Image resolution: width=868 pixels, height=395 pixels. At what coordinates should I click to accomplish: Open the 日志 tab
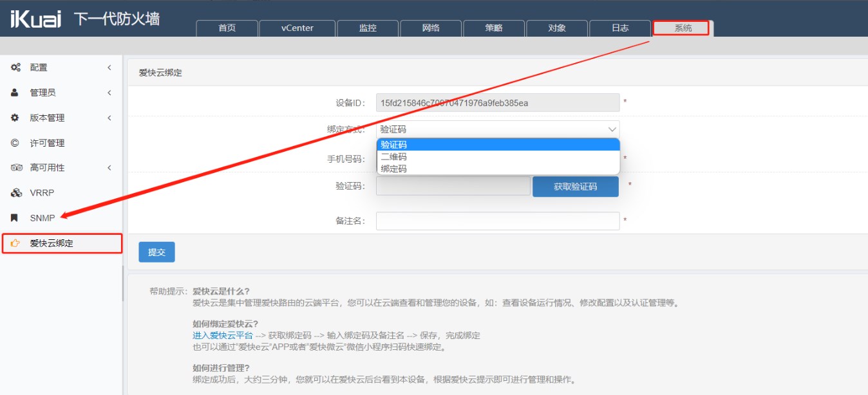coord(620,28)
